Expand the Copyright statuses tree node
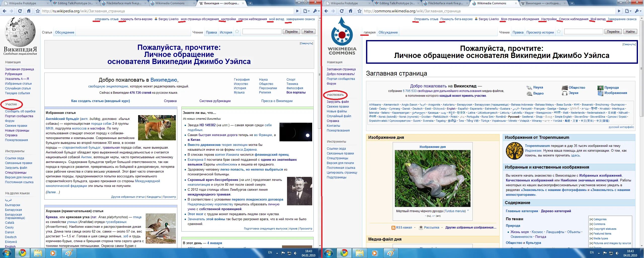644x258 pixels. [x=591, y=229]
